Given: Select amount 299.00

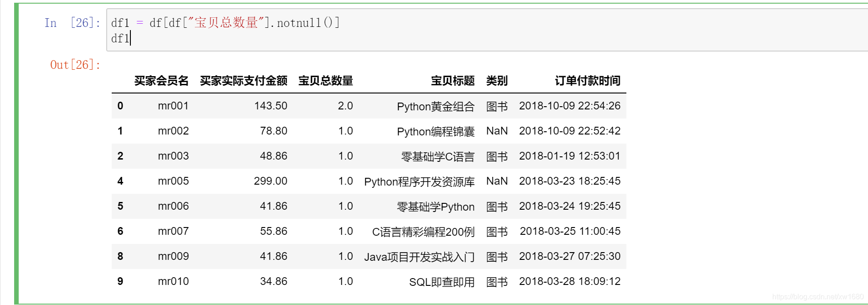Looking at the screenshot, I should pos(271,181).
